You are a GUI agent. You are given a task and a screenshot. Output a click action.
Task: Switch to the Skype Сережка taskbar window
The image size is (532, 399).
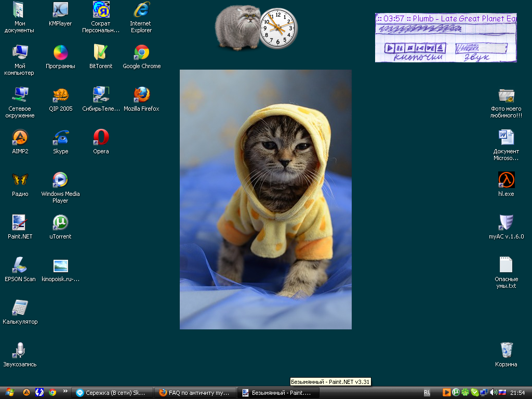point(112,393)
